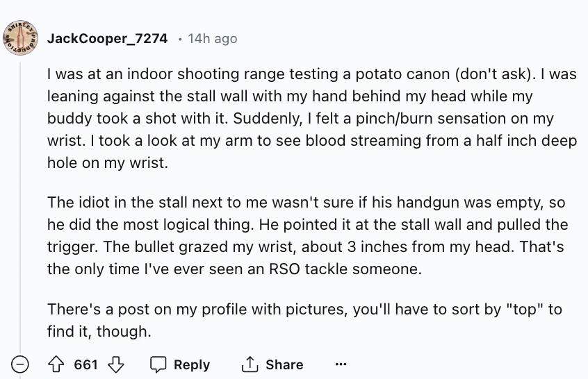Click the Reply speech bubble icon
The height and width of the screenshot is (379, 588).
tap(160, 364)
